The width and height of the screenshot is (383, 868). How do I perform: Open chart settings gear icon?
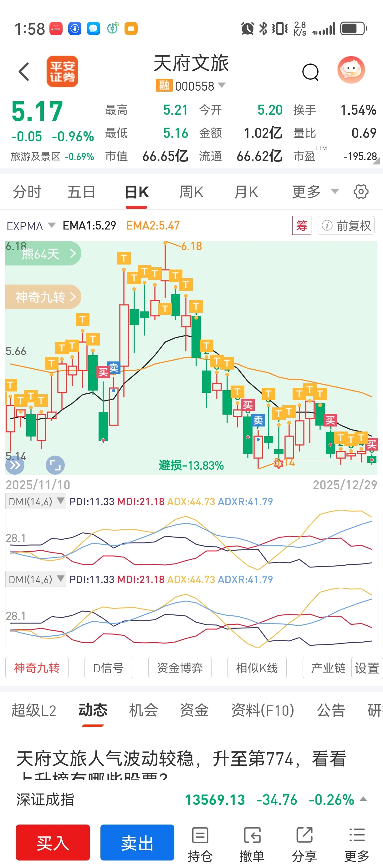[x=361, y=192]
